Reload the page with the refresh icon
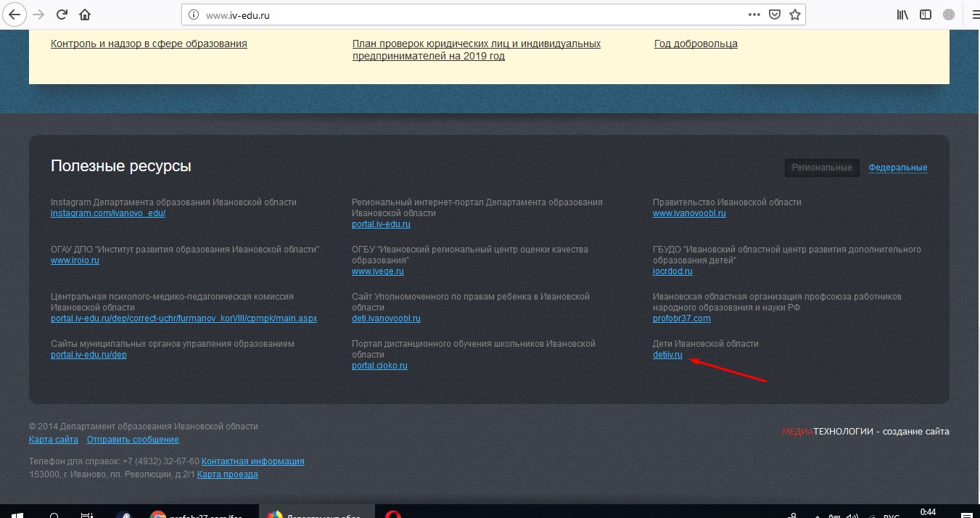The image size is (980, 518). click(62, 15)
